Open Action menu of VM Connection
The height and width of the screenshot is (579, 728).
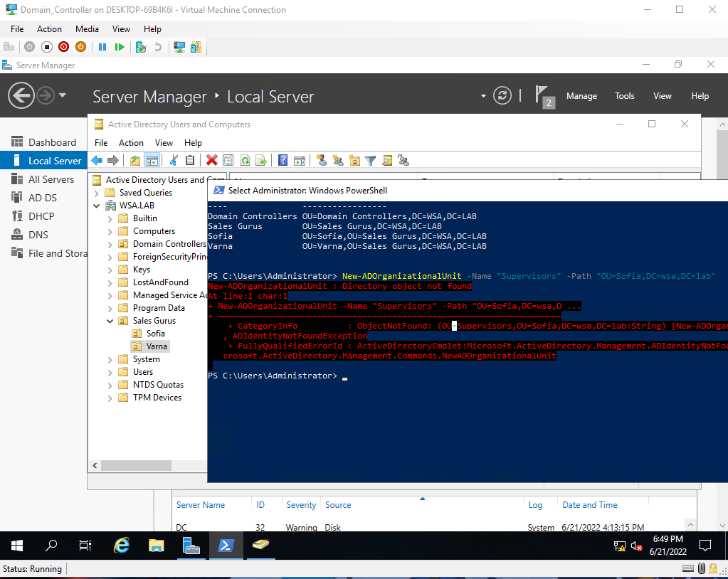click(x=49, y=28)
